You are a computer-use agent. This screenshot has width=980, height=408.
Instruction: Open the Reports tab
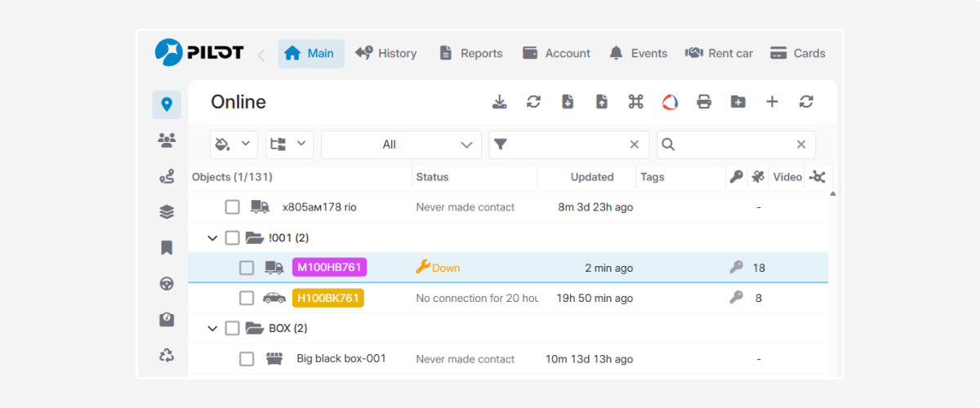click(470, 53)
